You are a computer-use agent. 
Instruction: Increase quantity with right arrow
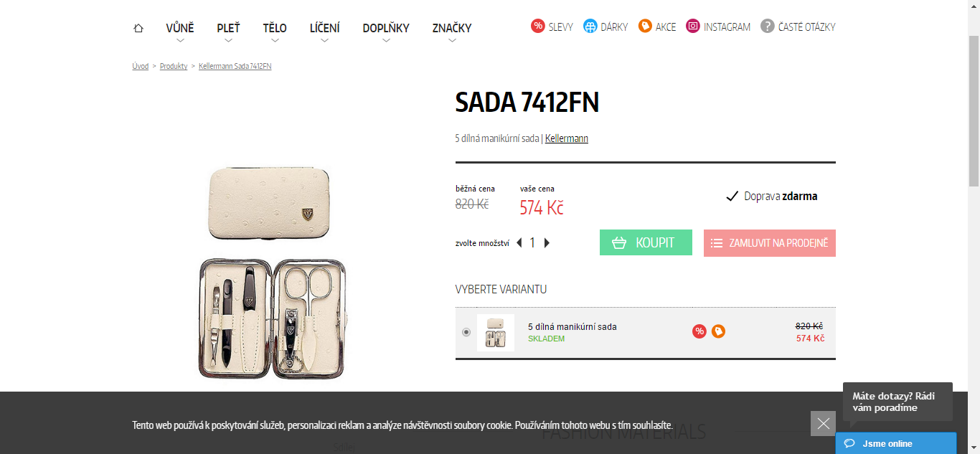[547, 243]
